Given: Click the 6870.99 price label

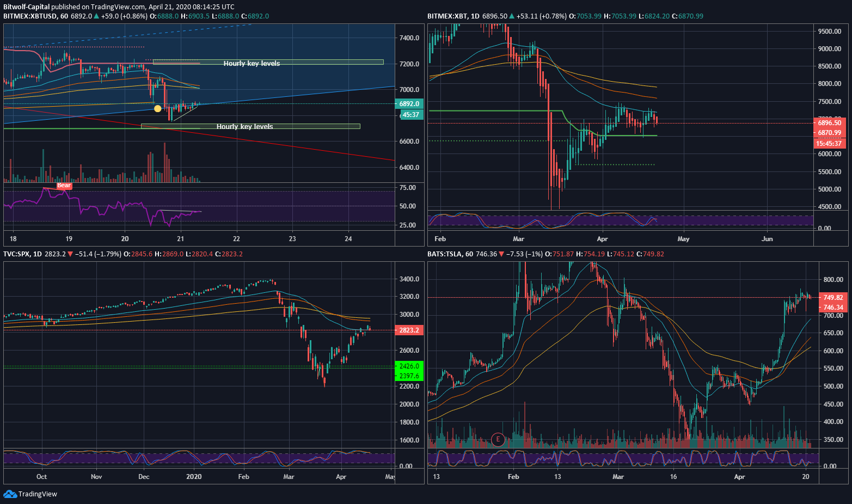Looking at the screenshot, I should click(829, 133).
